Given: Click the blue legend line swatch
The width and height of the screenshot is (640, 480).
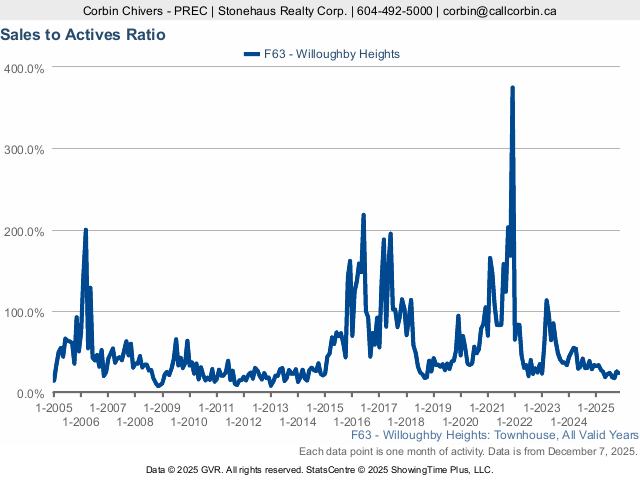Looking at the screenshot, I should tap(251, 54).
